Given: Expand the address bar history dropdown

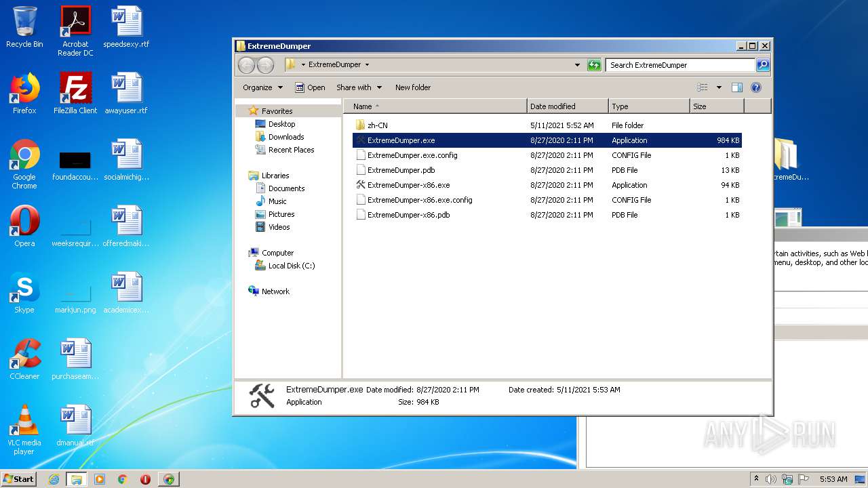Looking at the screenshot, I should click(x=577, y=65).
